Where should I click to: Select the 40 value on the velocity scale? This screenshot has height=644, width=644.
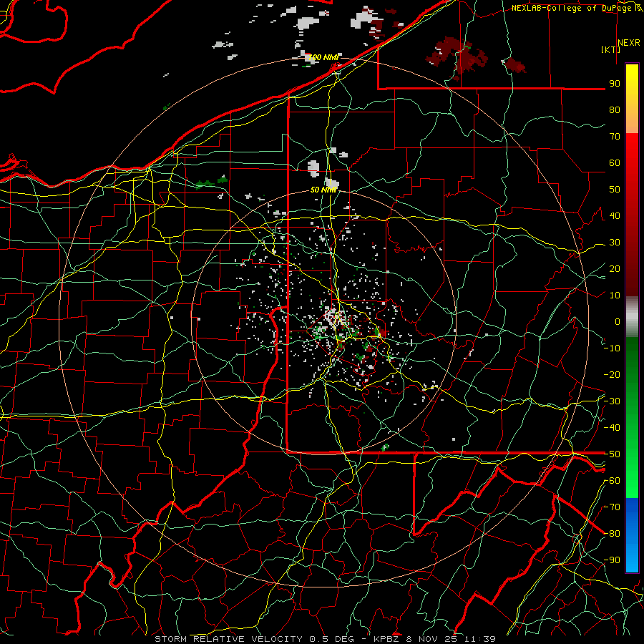(615, 215)
